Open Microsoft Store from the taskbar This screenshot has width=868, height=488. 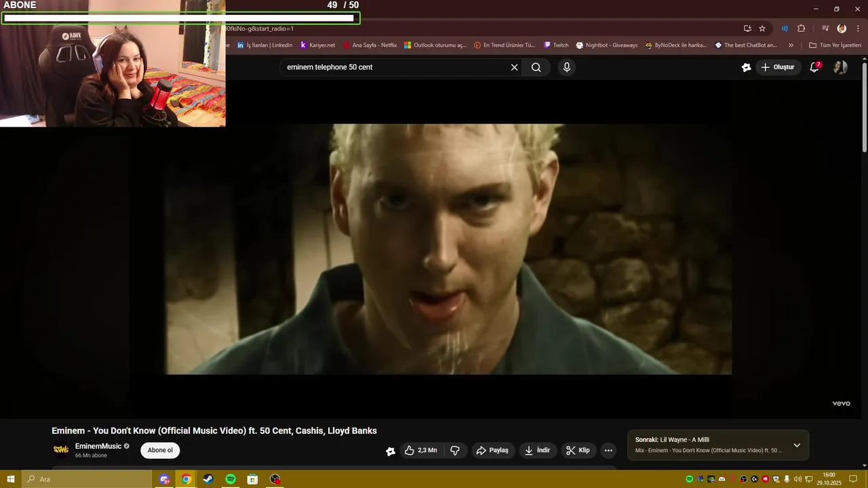click(x=252, y=479)
